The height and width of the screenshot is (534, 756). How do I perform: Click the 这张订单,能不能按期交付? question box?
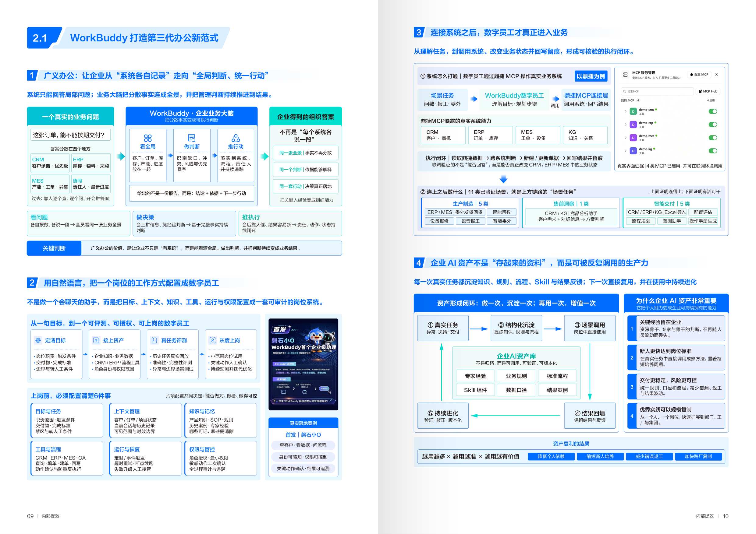coord(70,135)
